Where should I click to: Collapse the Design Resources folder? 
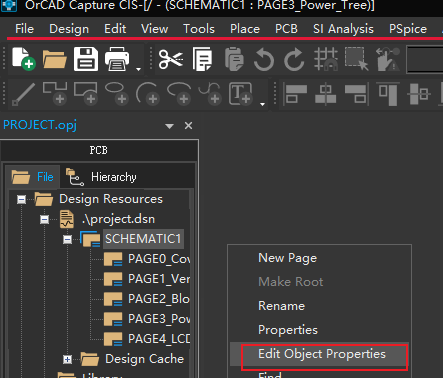(x=21, y=200)
